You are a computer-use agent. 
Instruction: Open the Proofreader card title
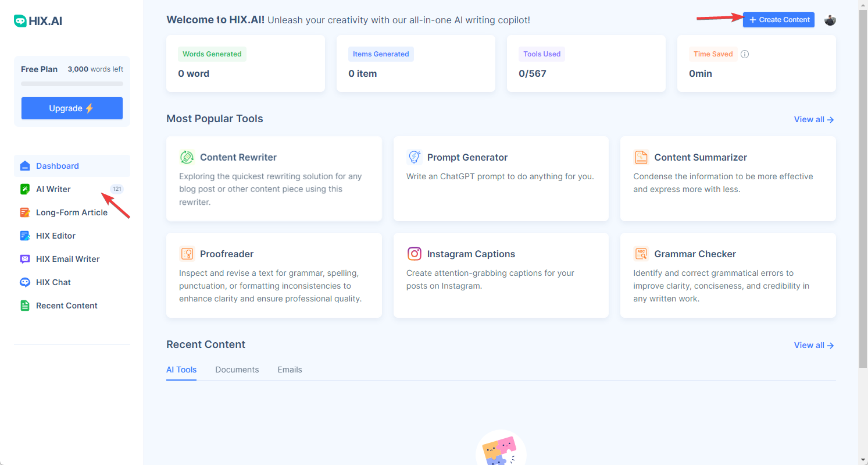coord(227,254)
